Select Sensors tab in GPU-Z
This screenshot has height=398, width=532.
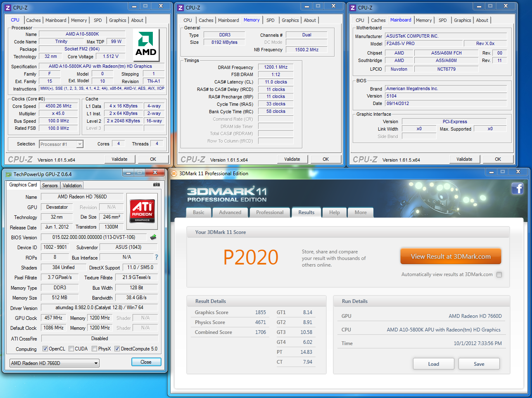coord(50,186)
